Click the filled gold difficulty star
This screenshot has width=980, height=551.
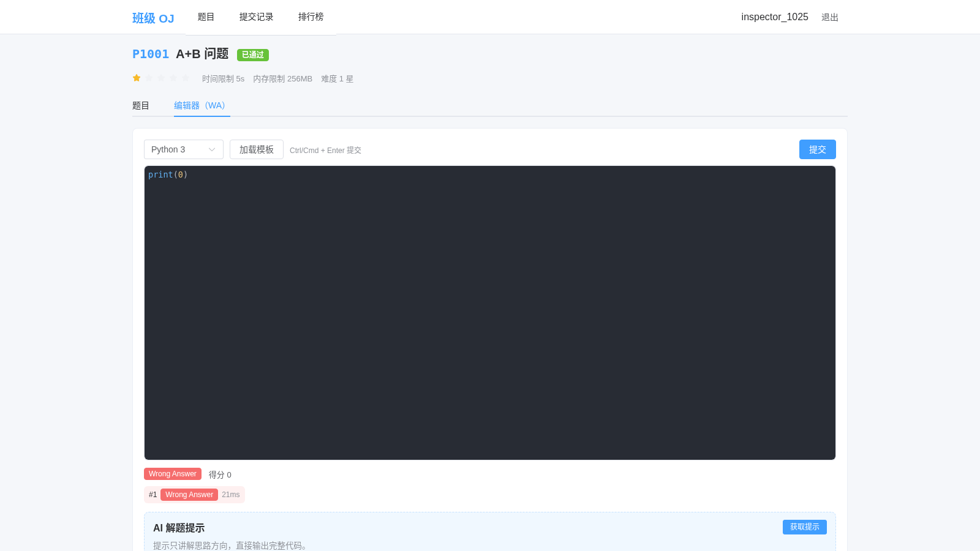click(x=137, y=78)
